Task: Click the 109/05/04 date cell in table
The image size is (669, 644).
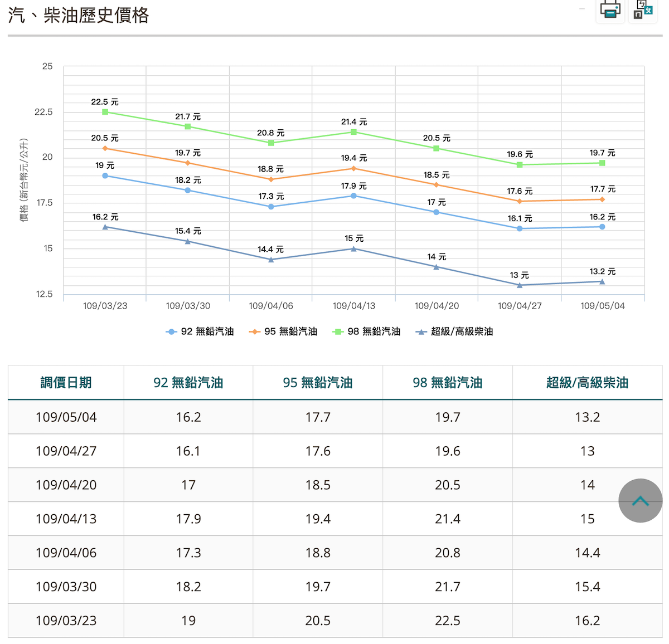Action: tap(66, 417)
